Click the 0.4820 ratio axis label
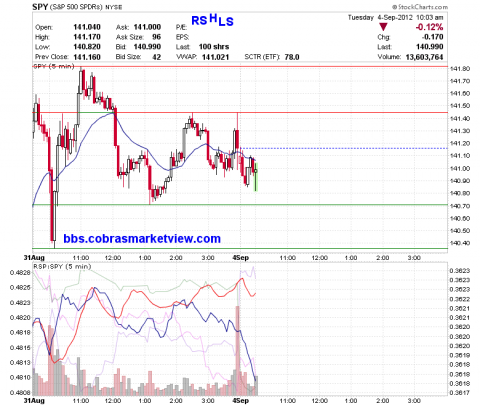This screenshot has height=406, width=480. pos(20,318)
